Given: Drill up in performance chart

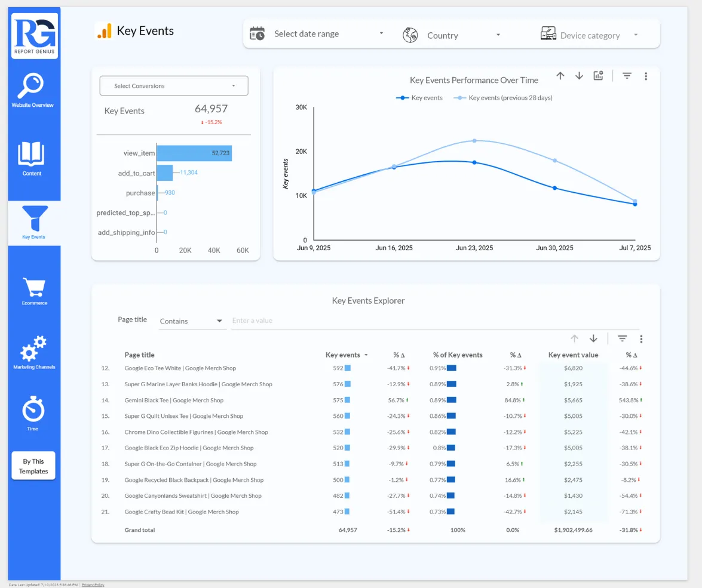Looking at the screenshot, I should click(560, 76).
